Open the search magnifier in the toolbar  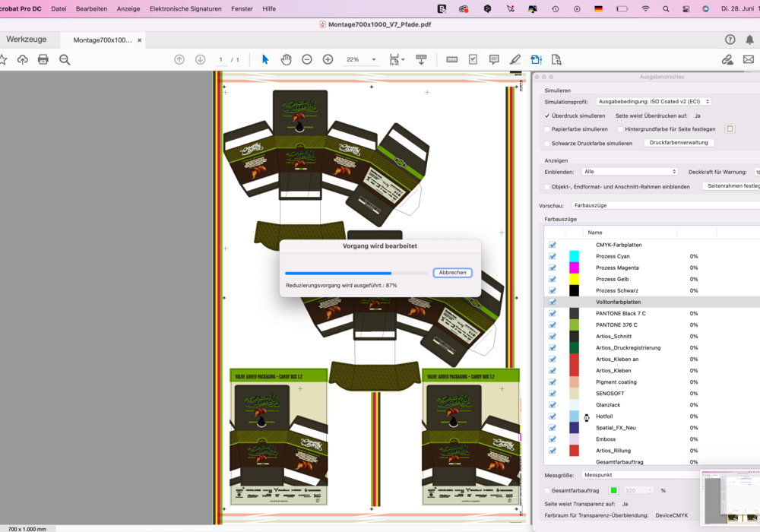[x=65, y=59]
